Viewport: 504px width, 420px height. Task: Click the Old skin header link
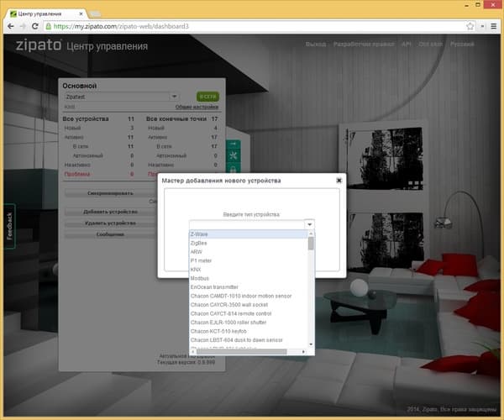point(430,44)
